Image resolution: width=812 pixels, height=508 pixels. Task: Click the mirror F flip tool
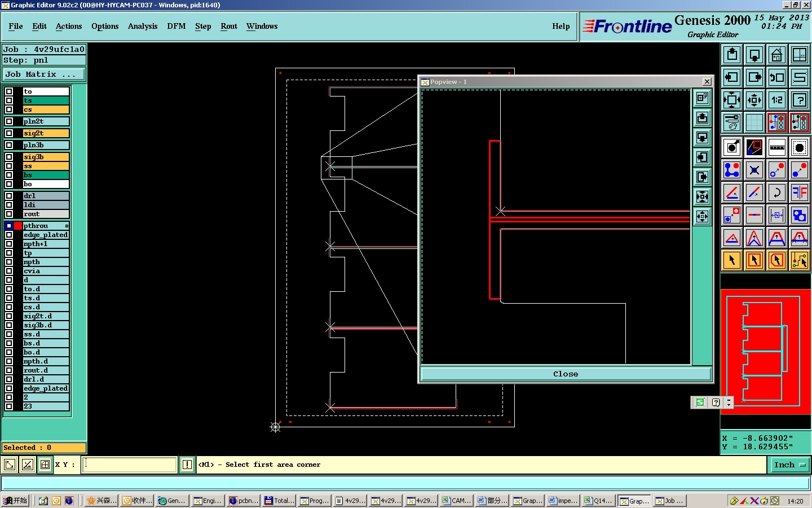800,192
